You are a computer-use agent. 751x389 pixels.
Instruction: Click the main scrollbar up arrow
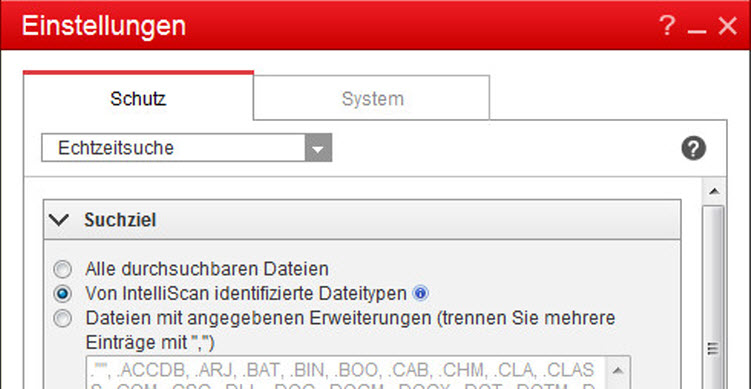pyautogui.click(x=714, y=192)
